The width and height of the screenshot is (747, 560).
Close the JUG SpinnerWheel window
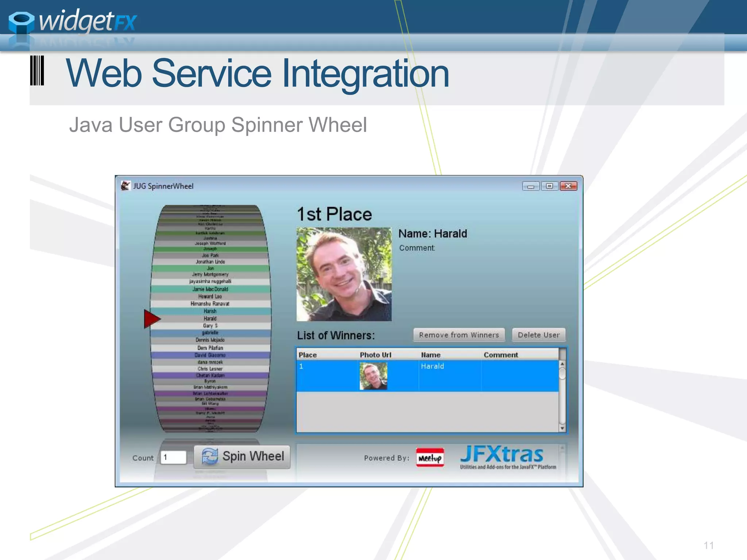tap(568, 186)
